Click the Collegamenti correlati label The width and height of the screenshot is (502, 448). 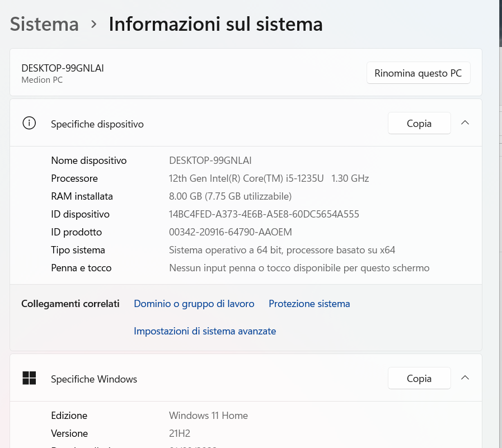pyautogui.click(x=70, y=304)
